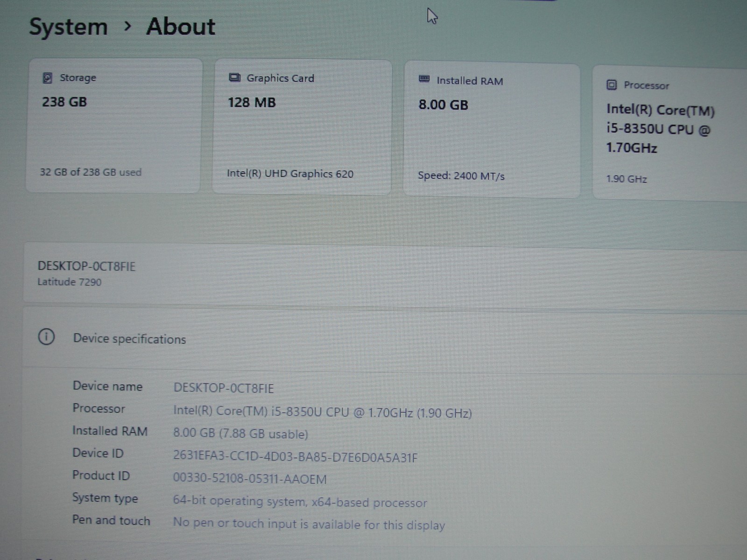747x560 pixels.
Task: Click the Processor chip icon
Action: [x=612, y=85]
